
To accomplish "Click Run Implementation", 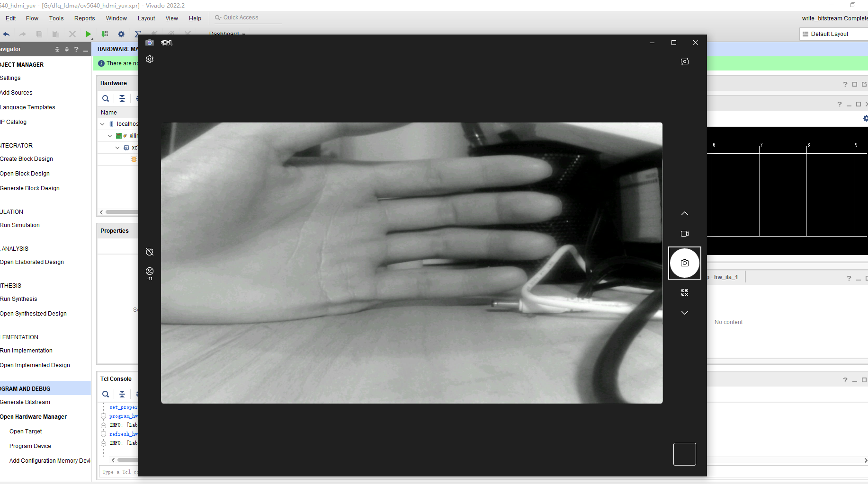I will pyautogui.click(x=26, y=351).
